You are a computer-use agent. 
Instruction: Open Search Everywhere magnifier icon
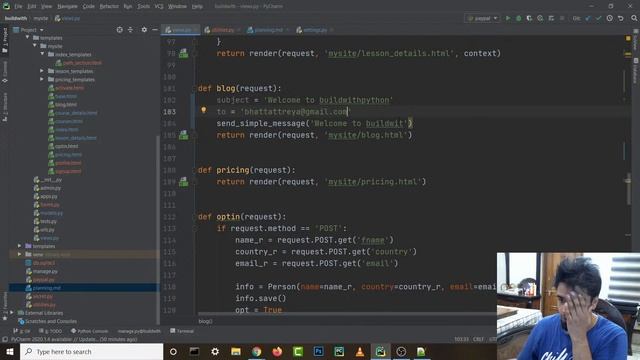(634, 18)
